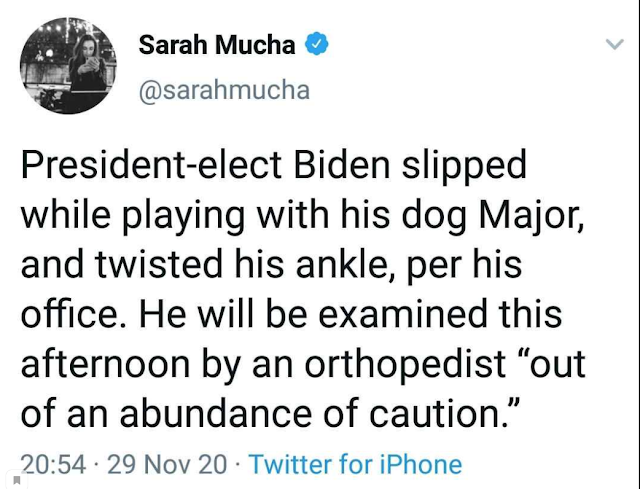Click the blue verified badge

click(317, 44)
